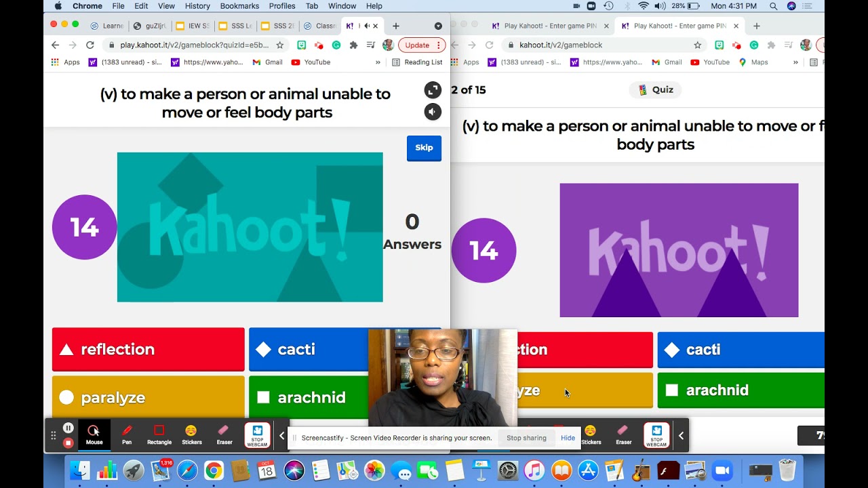Screen dimensions: 868x488
Task: Open Spotlight search in menu bar
Action: 774,6
